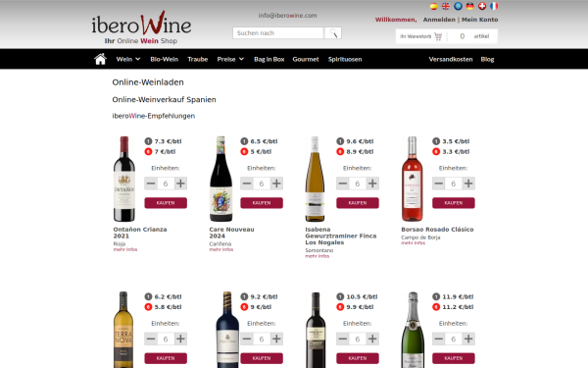Decrease units for Terra Nova wine

tap(151, 339)
